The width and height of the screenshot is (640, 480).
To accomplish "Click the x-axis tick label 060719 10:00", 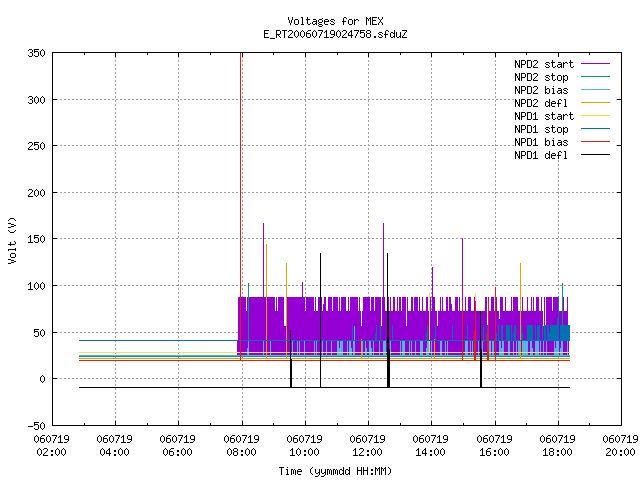I will [304, 446].
